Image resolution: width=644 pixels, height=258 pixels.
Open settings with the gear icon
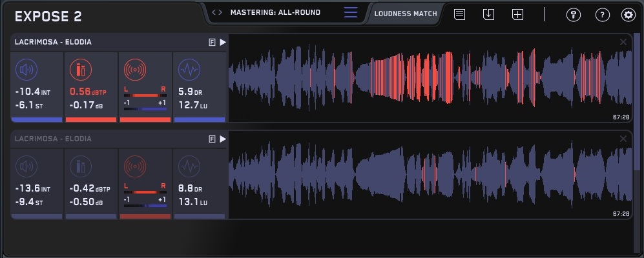point(628,15)
